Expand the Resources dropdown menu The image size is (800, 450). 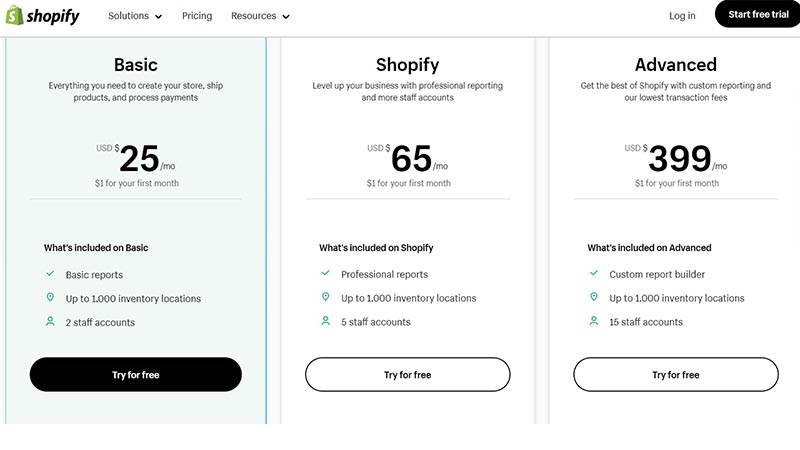pos(260,16)
